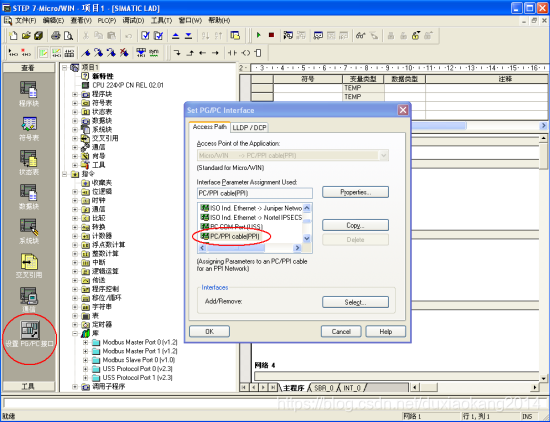Switch to the SBR_0 editor tab
Image resolution: width=550 pixels, height=422 pixels.
coord(323,388)
